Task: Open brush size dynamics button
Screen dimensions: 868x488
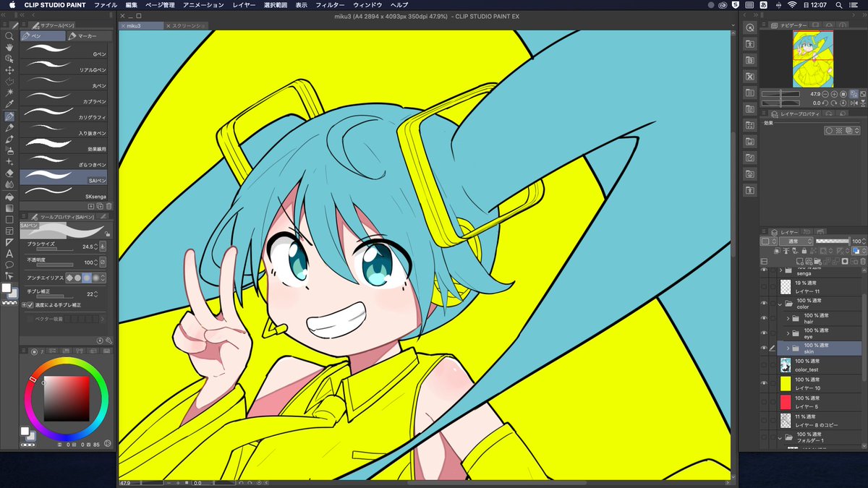Action: (x=102, y=247)
